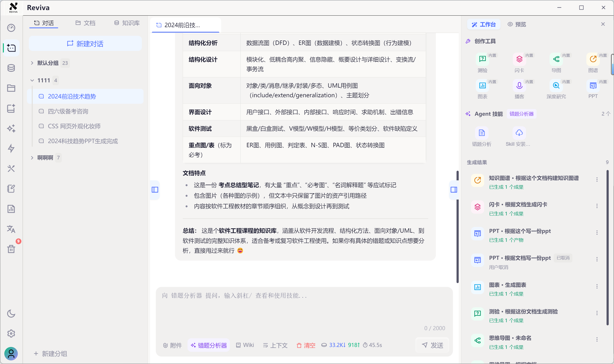Select 2024前沿技术趋势 conversation
This screenshot has height=364, width=614.
(85, 96)
